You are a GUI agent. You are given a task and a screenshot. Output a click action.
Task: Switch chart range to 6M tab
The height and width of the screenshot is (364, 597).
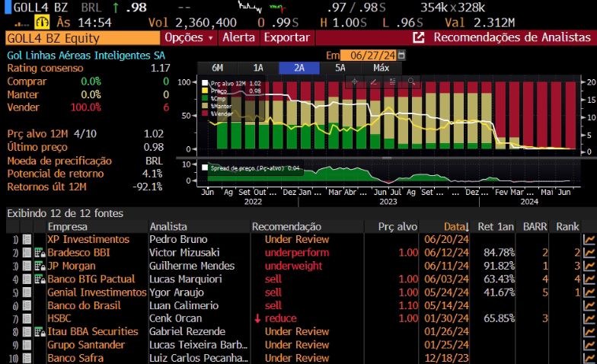(217, 67)
